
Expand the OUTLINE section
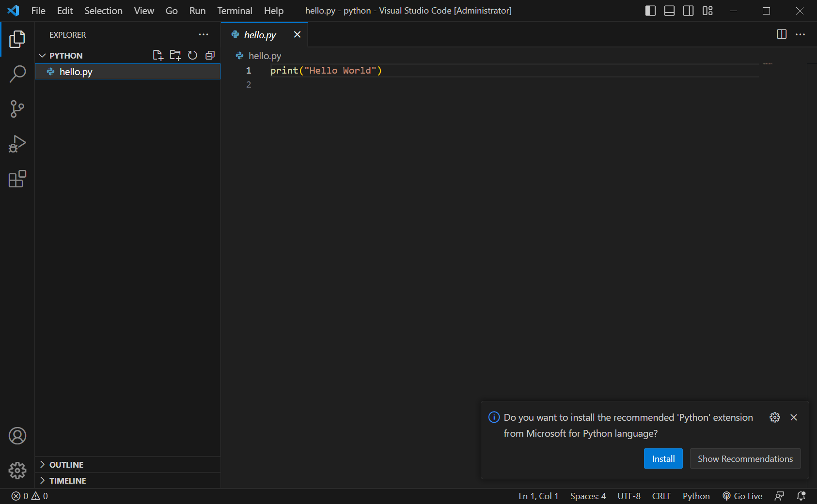128,465
